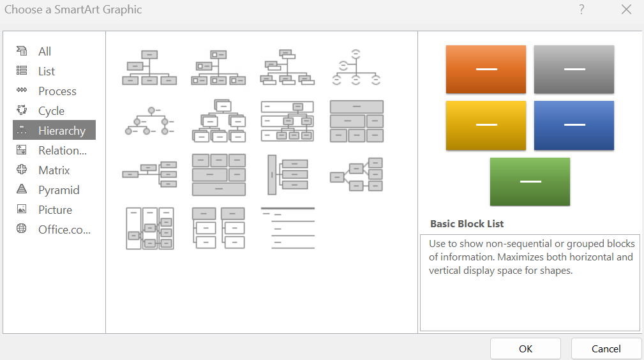The image size is (644, 360).
Task: Choose the Horizontal Multi-Level Hierarchy layout
Action: coord(287,174)
